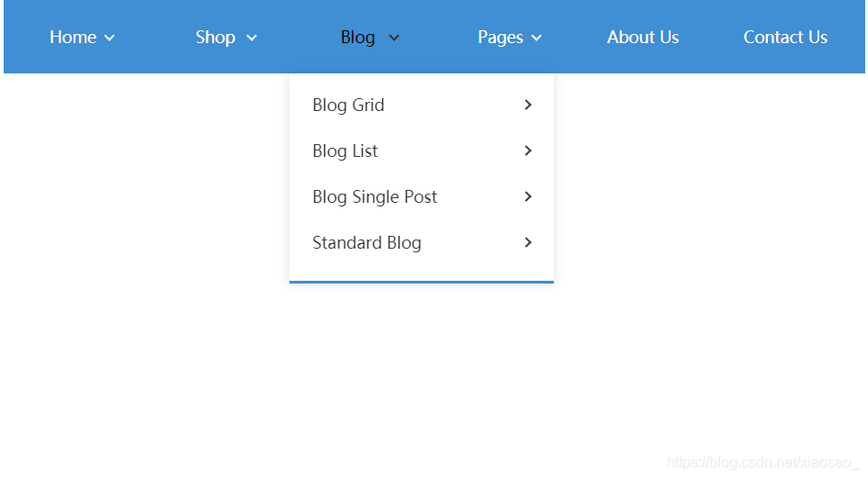
Task: Open the Shop menu
Action: click(215, 37)
